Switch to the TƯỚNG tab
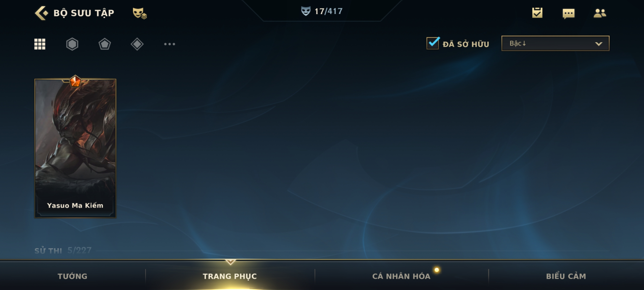 [x=72, y=276]
